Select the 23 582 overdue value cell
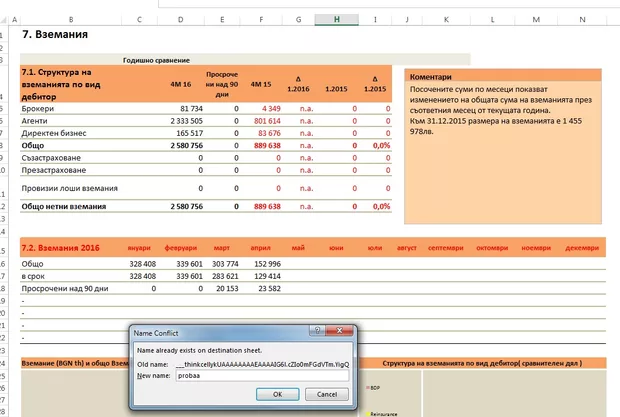 click(264, 287)
